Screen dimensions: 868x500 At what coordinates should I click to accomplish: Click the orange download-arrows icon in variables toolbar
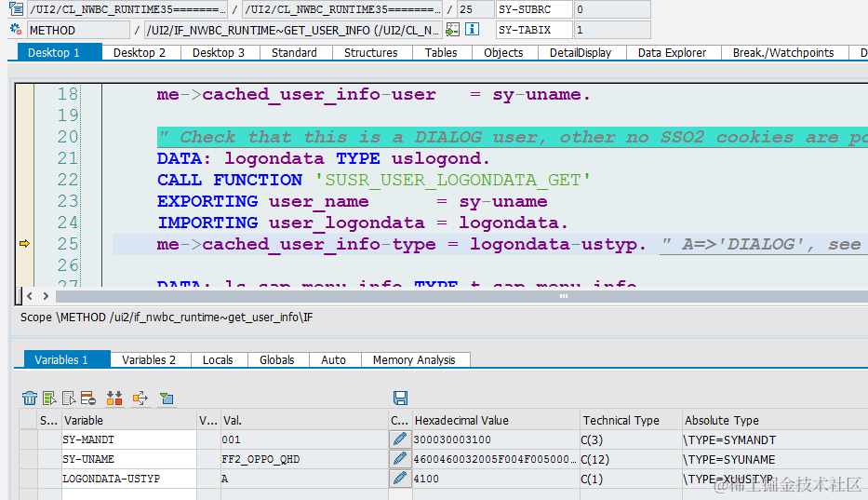point(114,398)
